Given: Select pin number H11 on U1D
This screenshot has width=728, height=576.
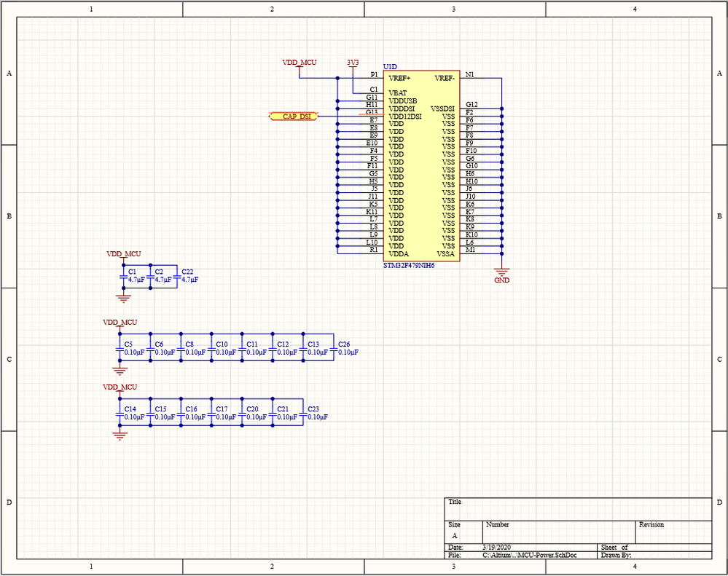Looking at the screenshot, I should click(372, 105).
